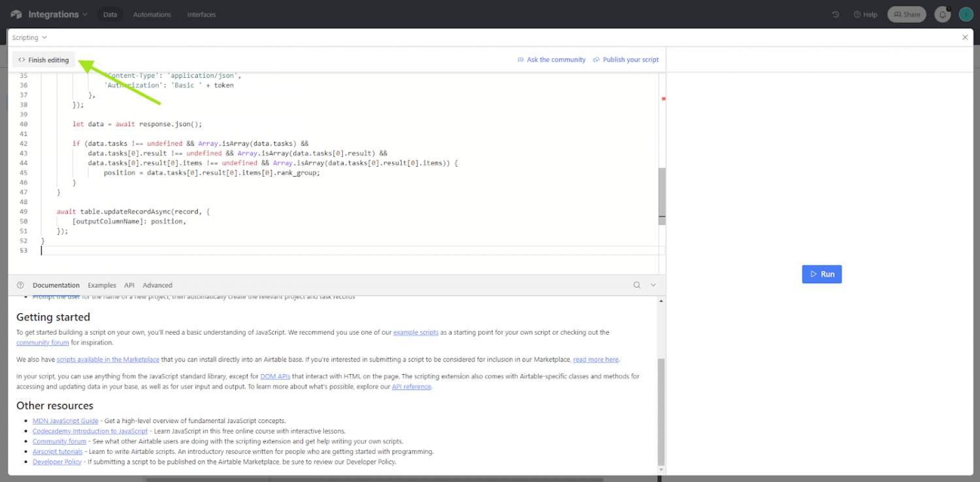Click the search icon in documentation toolbar
Image resolution: width=980 pixels, height=482 pixels.
click(x=636, y=284)
